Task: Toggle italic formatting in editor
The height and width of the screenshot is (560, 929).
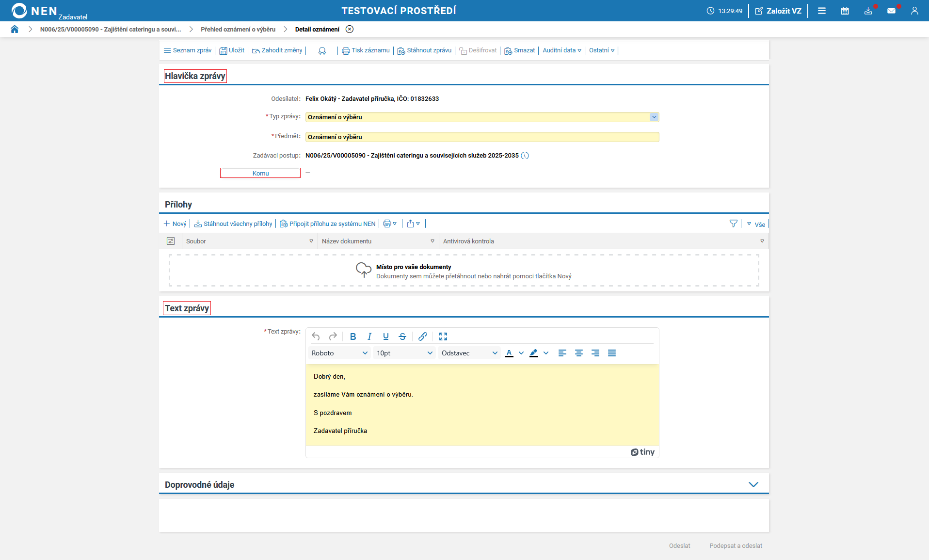Action: pos(369,336)
